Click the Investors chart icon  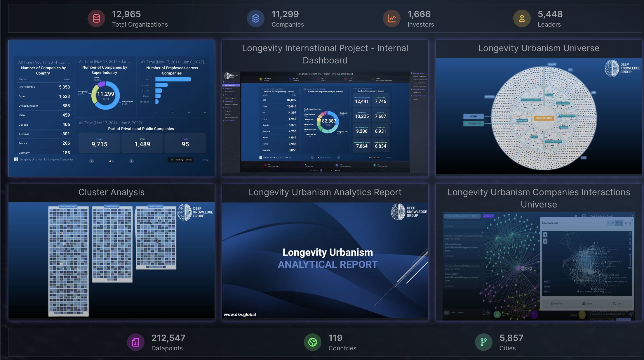coord(391,18)
